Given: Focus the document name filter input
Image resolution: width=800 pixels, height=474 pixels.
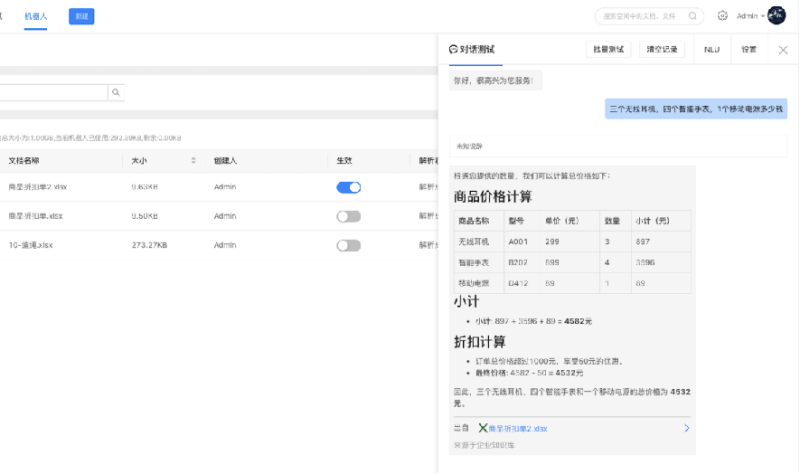Looking at the screenshot, I should (x=54, y=92).
